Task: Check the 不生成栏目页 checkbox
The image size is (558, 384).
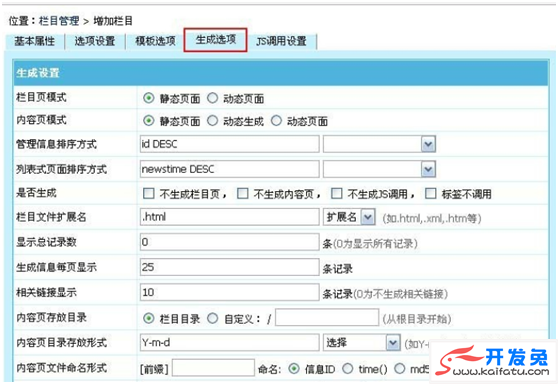Action: [148, 194]
